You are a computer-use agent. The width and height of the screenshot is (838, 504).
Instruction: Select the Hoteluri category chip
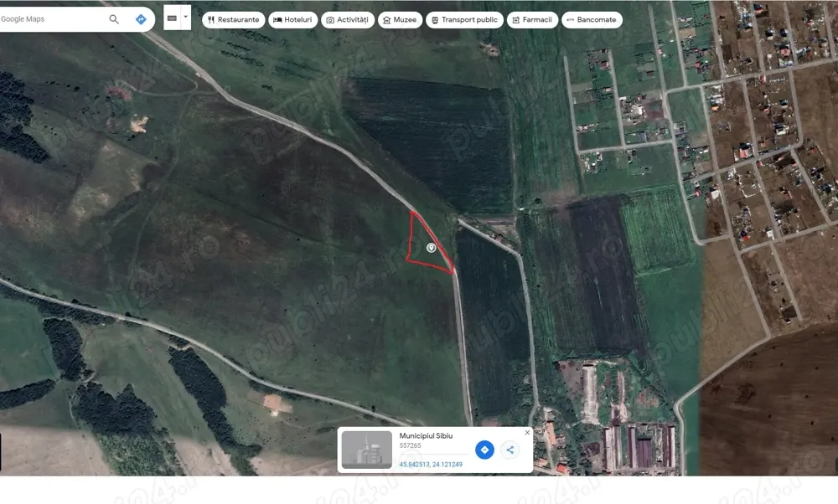click(x=292, y=20)
